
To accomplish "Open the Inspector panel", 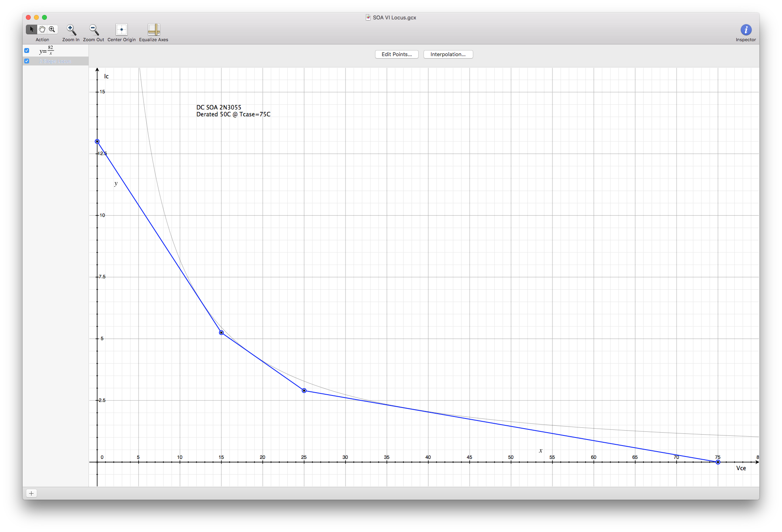I will [x=746, y=30].
